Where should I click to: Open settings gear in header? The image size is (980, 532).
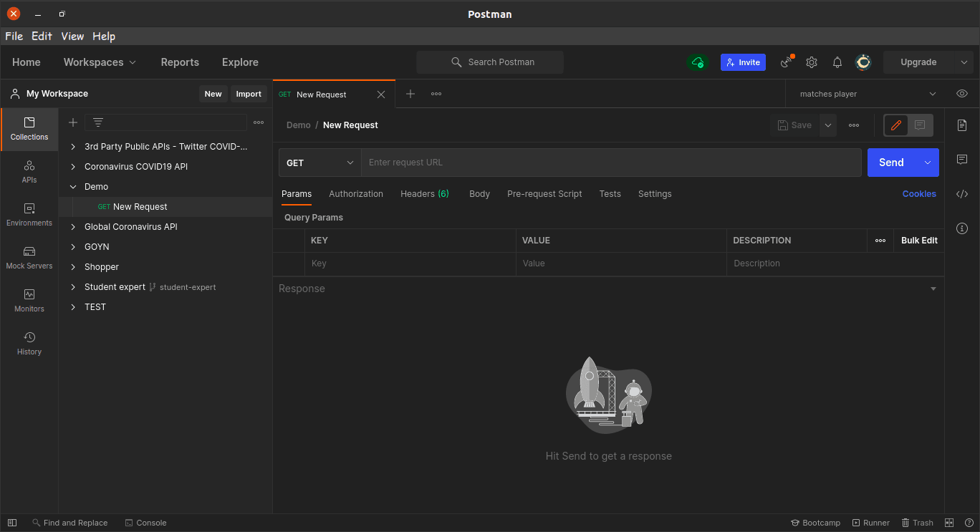812,62
